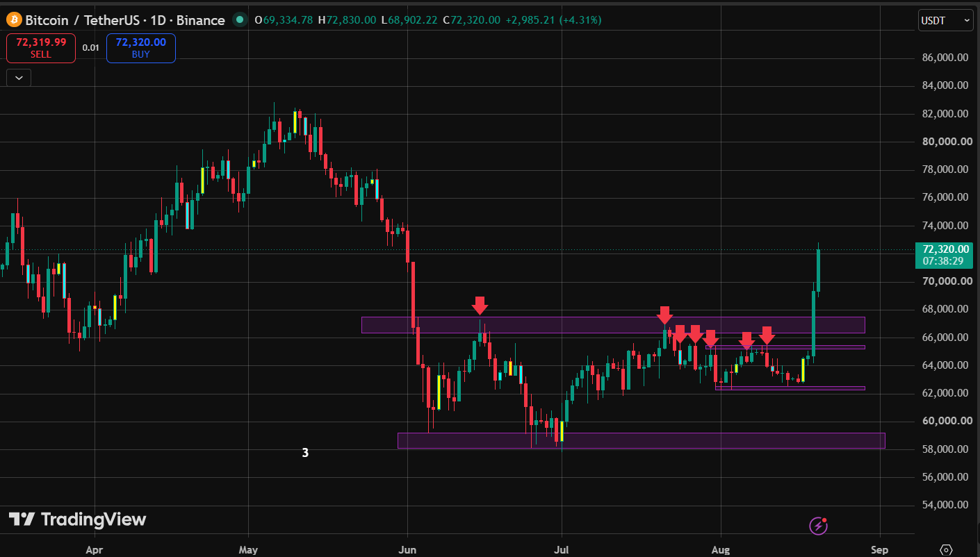Screen dimensions: 980x557
Task: Click the 86,000.00 price axis label
Action: [x=945, y=58]
